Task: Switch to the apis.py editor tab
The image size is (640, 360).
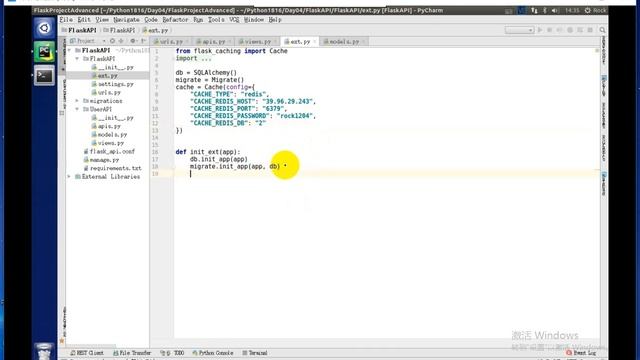Action: (x=213, y=42)
